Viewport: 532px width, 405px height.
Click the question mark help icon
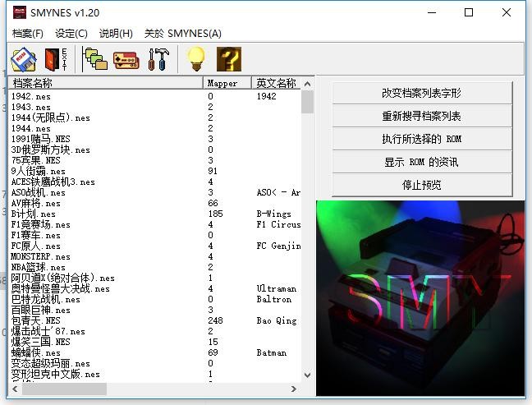coord(228,59)
